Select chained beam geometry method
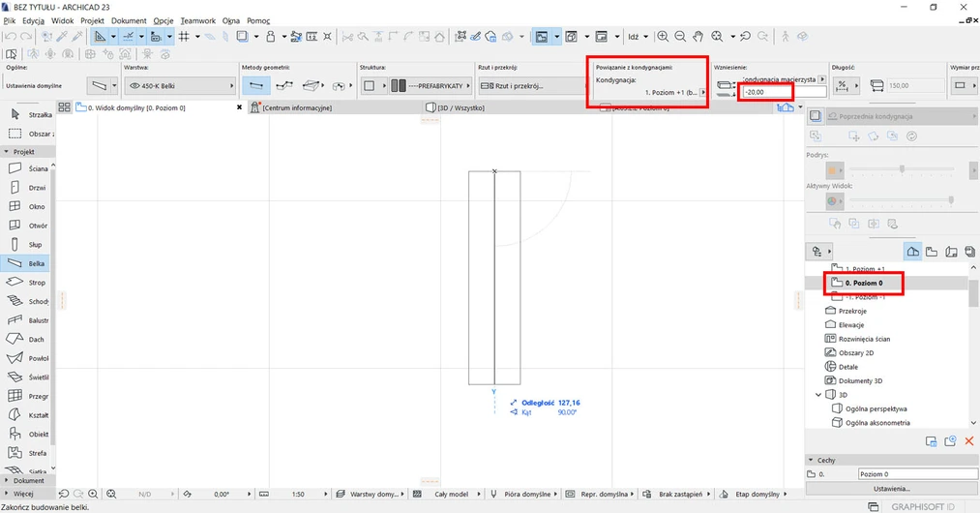 click(x=284, y=86)
